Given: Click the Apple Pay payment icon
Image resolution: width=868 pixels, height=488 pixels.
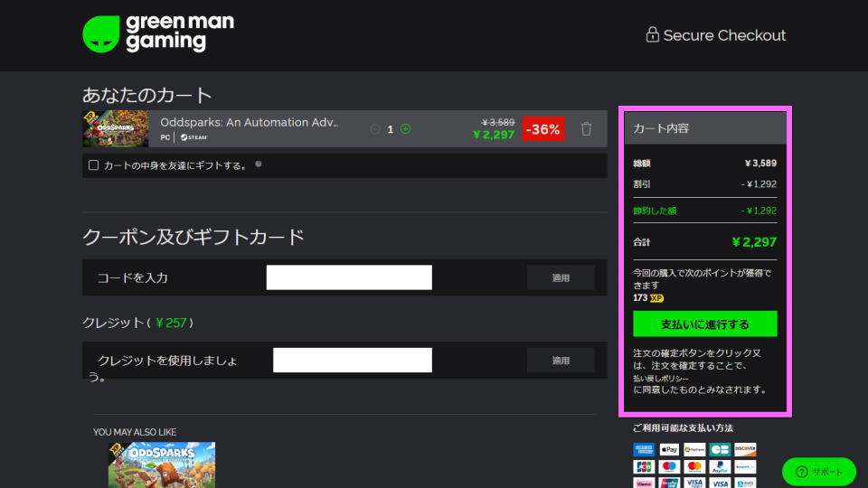Looking at the screenshot, I should click(x=669, y=450).
